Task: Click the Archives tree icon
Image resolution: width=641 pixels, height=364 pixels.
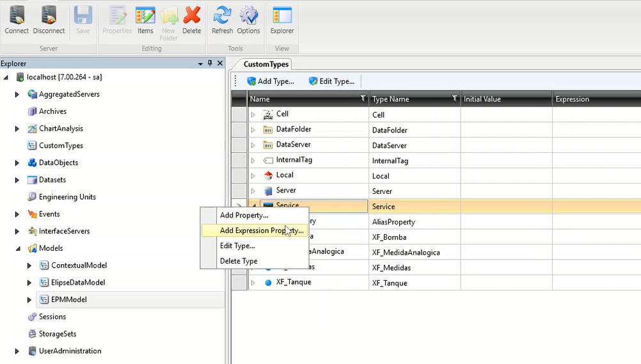Action: coord(32,111)
